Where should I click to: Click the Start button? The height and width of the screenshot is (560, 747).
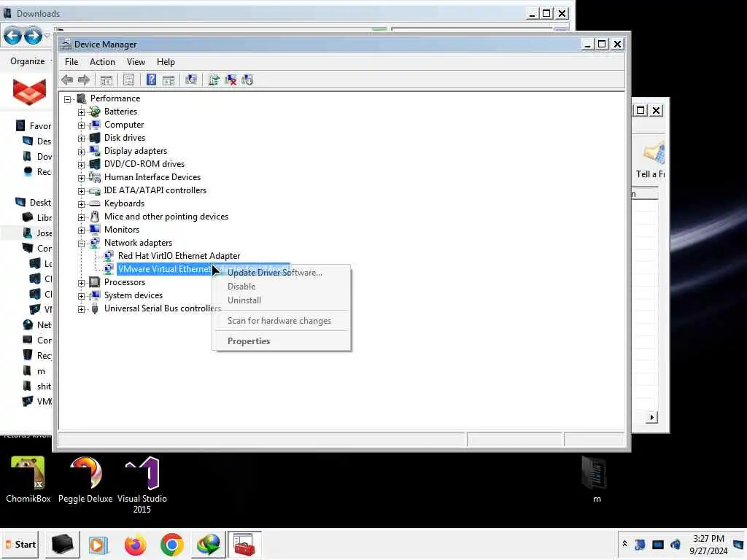point(21,544)
